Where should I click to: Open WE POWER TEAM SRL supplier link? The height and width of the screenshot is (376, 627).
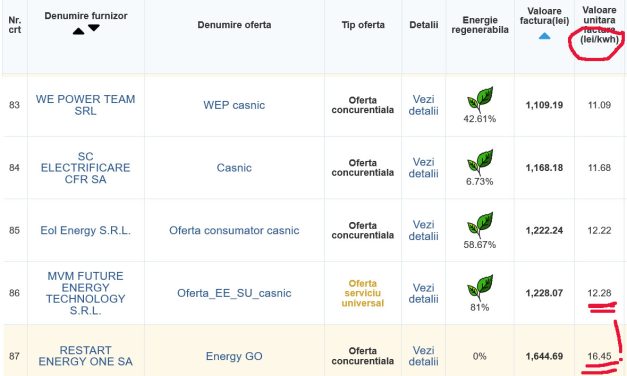click(x=86, y=105)
